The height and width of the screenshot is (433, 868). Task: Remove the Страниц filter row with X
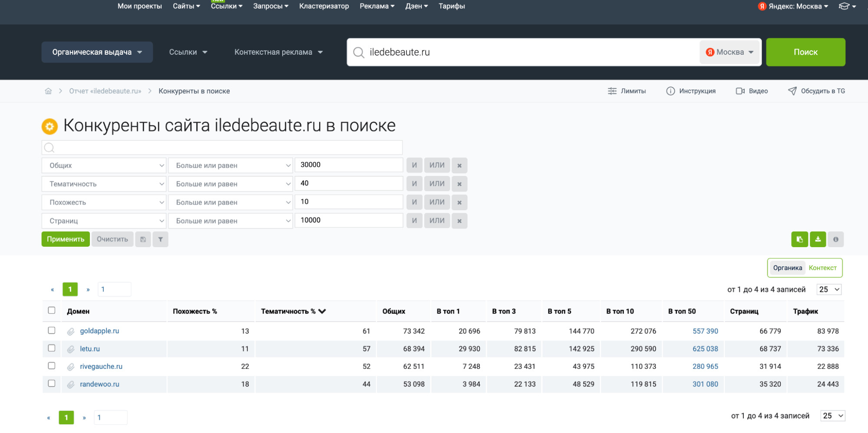click(x=459, y=221)
